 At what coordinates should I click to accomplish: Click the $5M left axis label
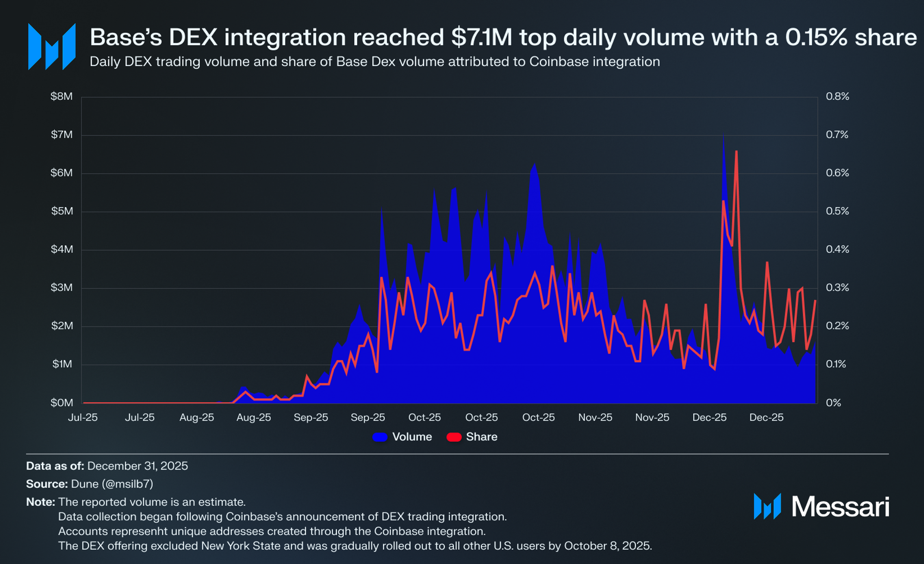click(x=62, y=211)
